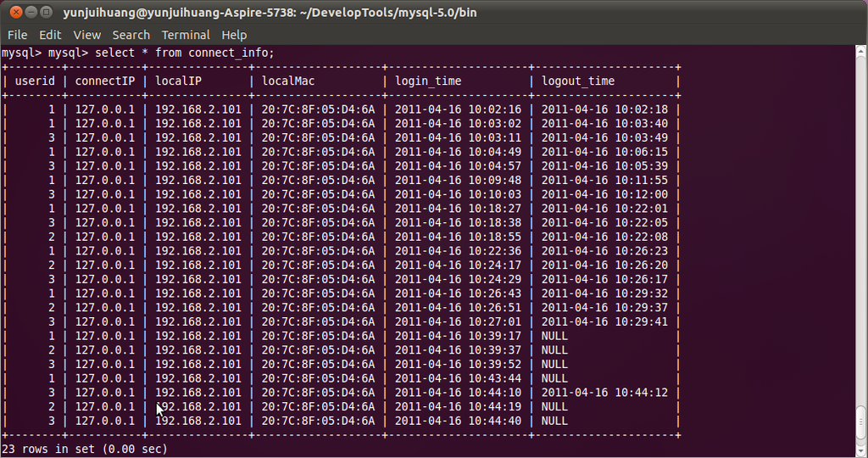Open the File menu
This screenshot has width=868, height=458.
point(17,35)
